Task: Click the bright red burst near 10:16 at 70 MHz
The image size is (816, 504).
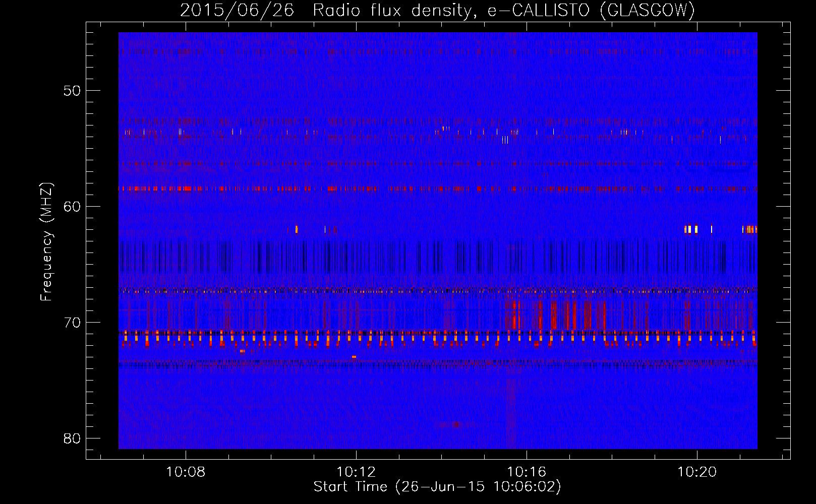Action: 514,316
